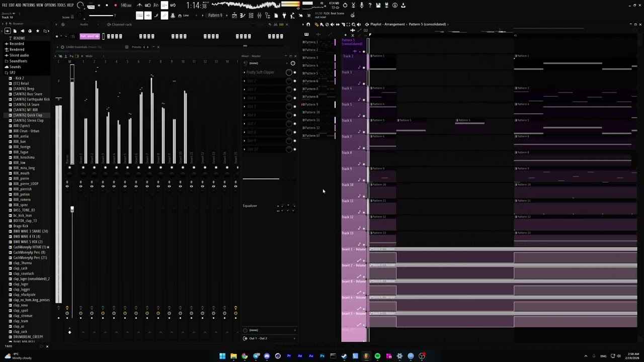
Task: Click the scissors icon in the top toolbar
Action: click(x=353, y=5)
